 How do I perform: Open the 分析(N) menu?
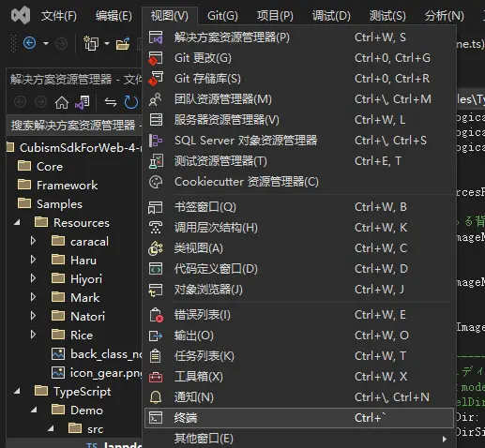(445, 16)
